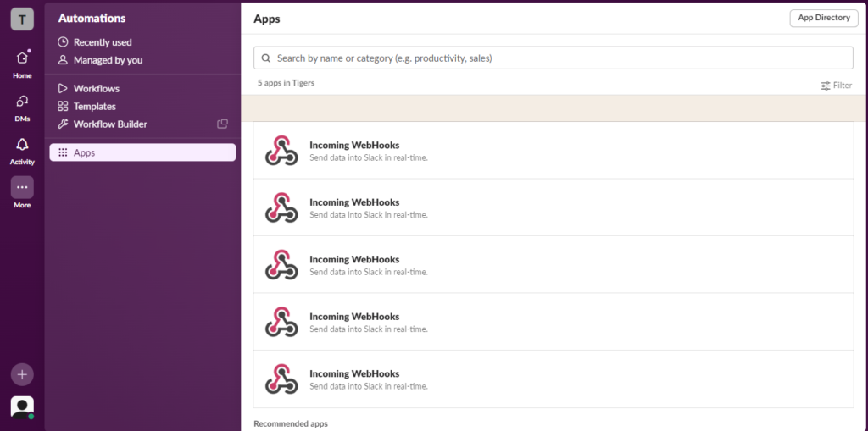The height and width of the screenshot is (431, 868).
Task: Open the Tigers workspace switcher avatar
Action: coord(22,19)
